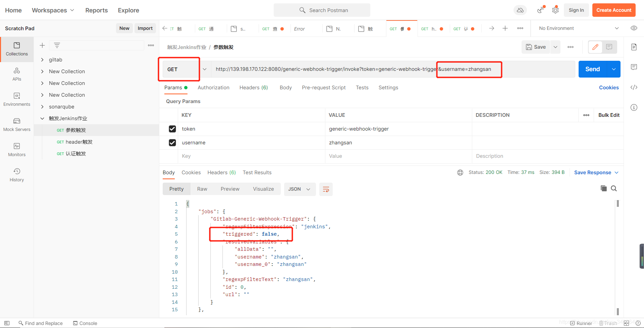Open the Cookies link

pos(609,88)
